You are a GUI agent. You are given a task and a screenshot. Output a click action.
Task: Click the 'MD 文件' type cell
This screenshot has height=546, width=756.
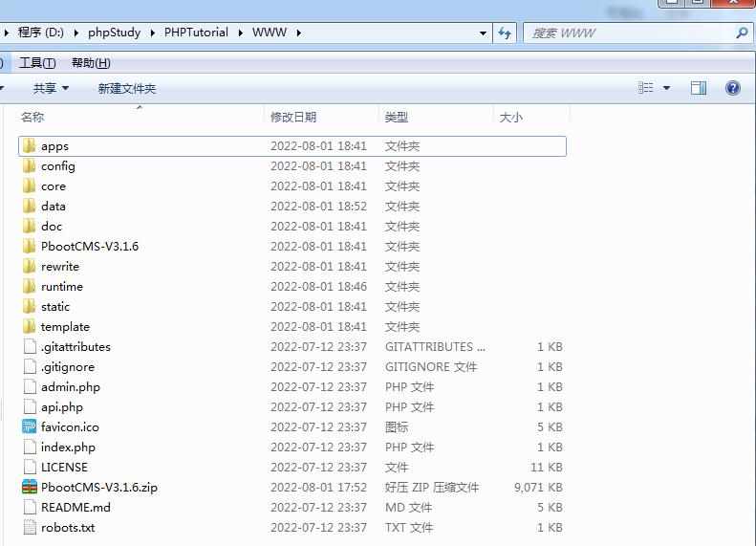(408, 508)
